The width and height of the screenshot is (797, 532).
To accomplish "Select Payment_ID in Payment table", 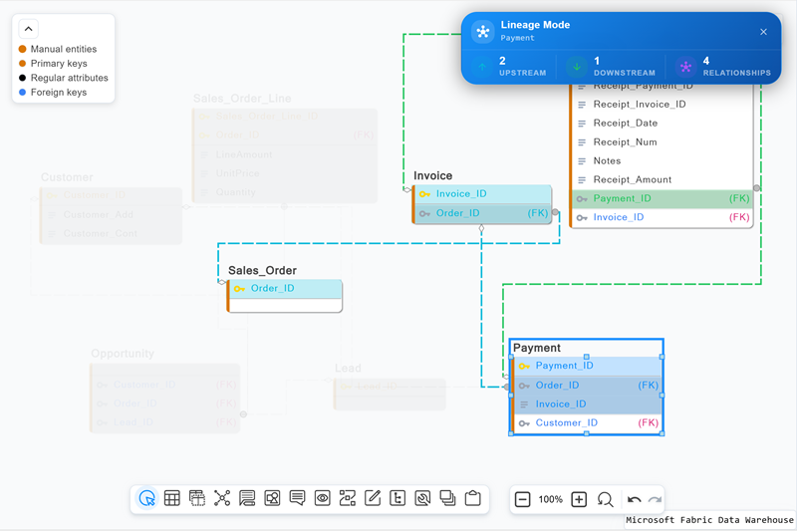I will (587, 366).
